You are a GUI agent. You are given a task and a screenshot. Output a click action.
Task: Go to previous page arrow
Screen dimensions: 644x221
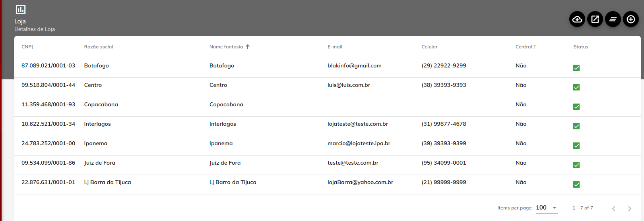[614, 208]
